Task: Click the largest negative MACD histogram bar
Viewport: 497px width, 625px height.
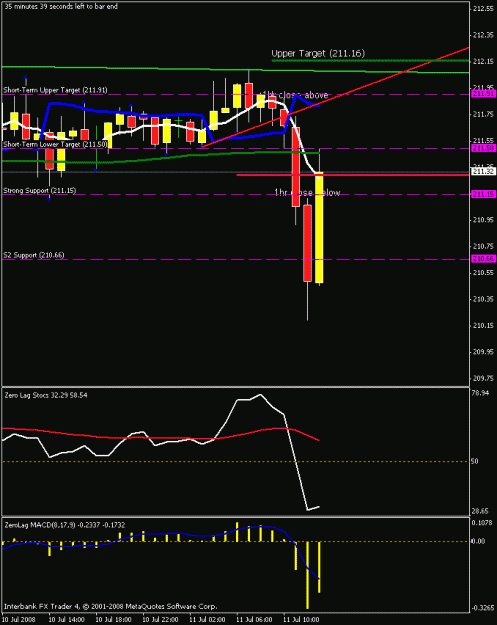Action: point(307,575)
